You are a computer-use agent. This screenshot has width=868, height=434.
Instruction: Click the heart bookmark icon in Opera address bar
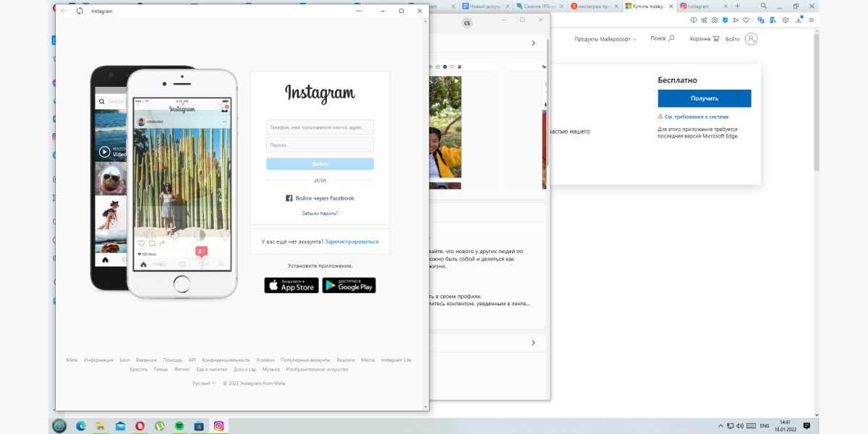click(x=746, y=20)
